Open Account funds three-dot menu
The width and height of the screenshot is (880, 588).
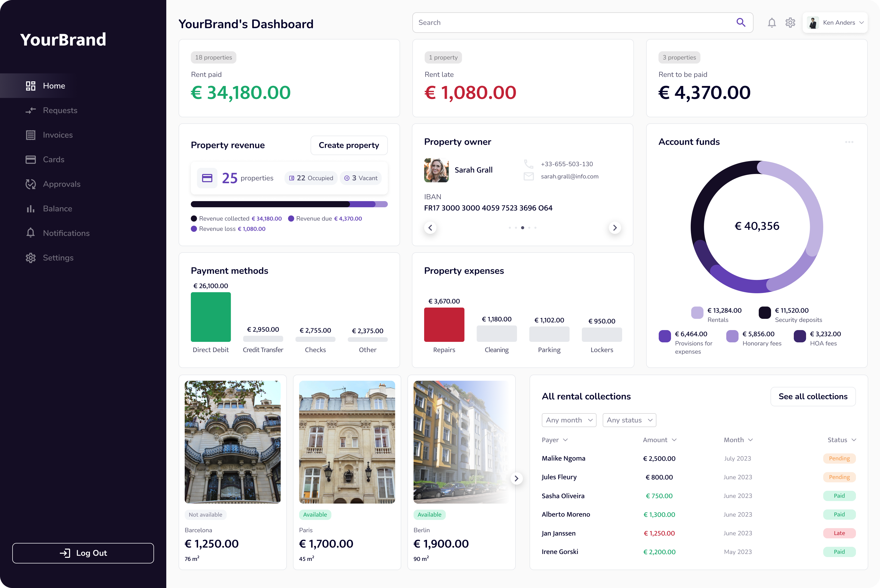(849, 142)
